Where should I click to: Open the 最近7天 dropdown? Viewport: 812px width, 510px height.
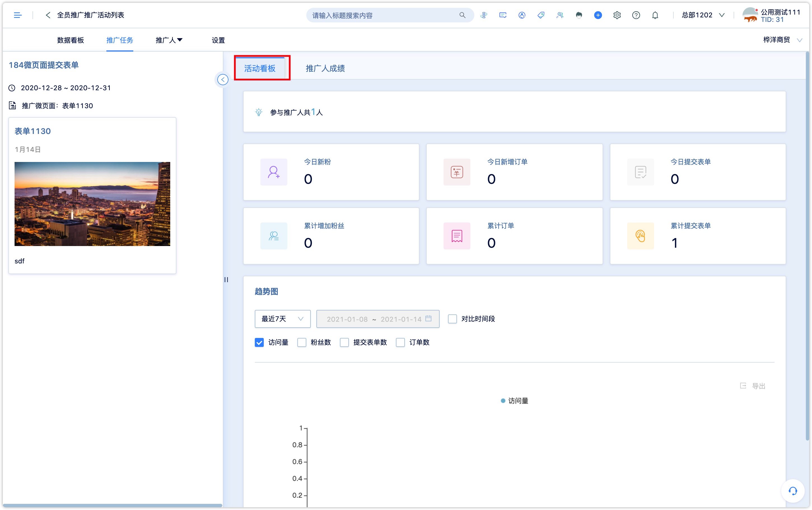point(282,319)
